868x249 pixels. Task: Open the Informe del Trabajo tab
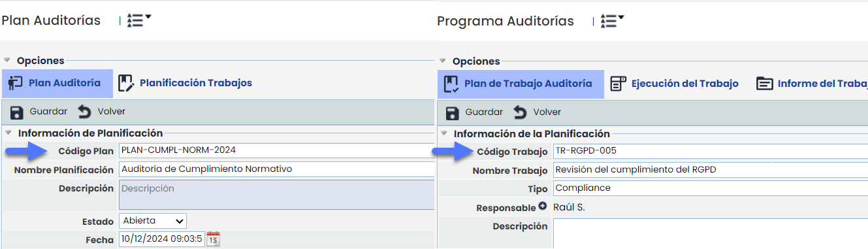click(x=811, y=84)
